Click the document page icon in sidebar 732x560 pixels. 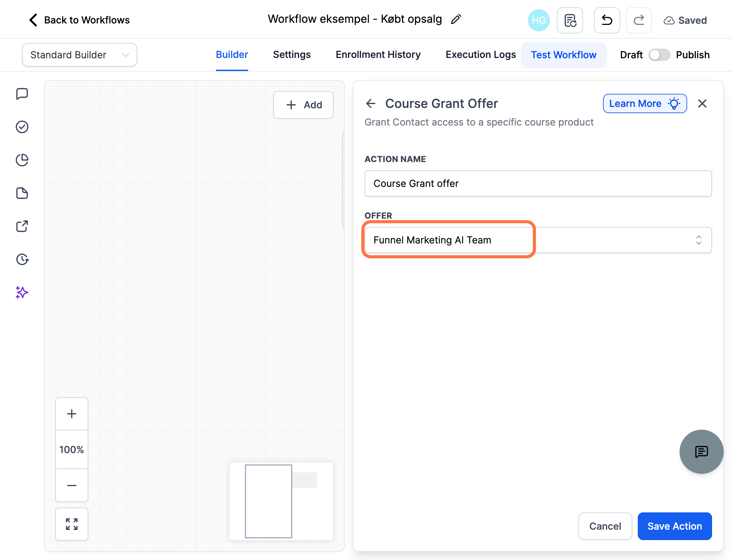click(x=22, y=193)
